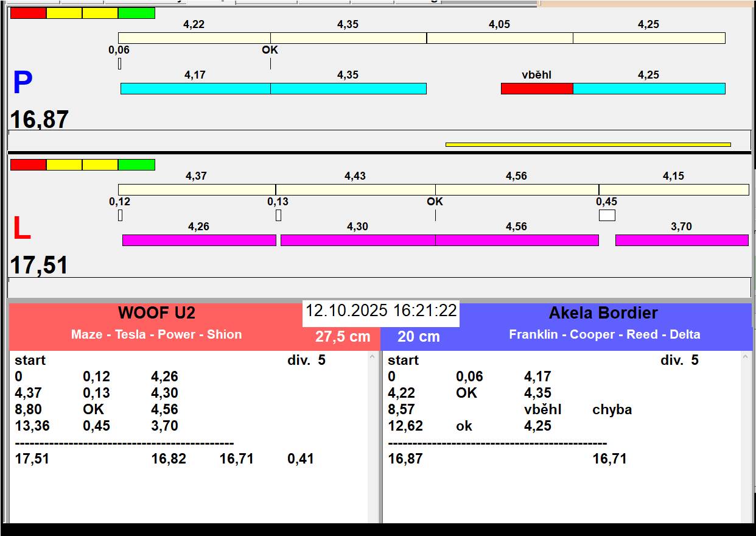Select the magenta bar under 3,70
The height and width of the screenshot is (536, 756).
click(682, 240)
